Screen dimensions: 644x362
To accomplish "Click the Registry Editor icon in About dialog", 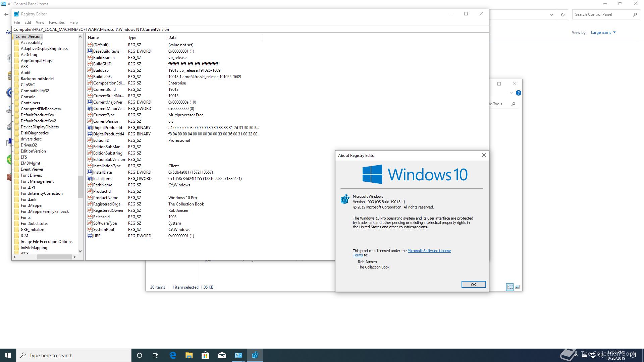I will click(345, 199).
